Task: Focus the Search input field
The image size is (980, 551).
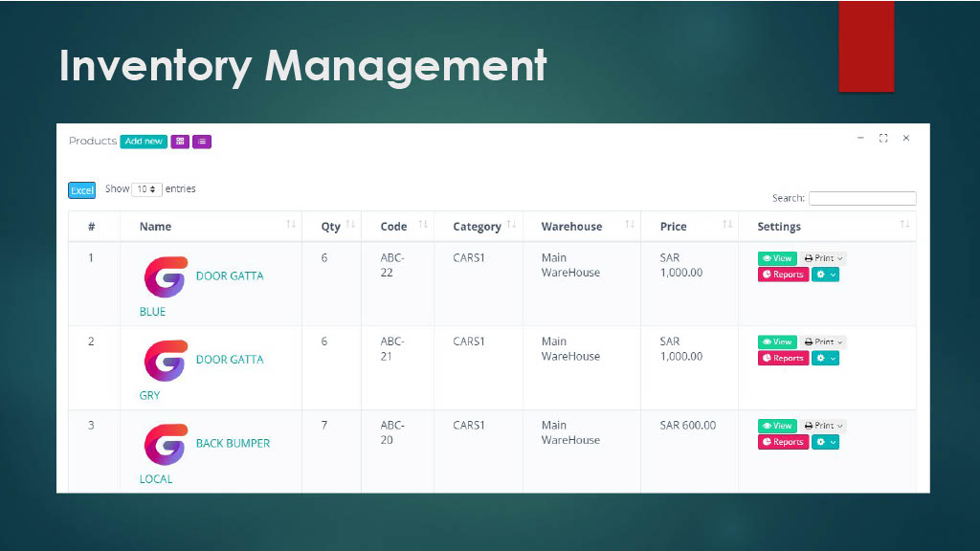Action: 862,198
